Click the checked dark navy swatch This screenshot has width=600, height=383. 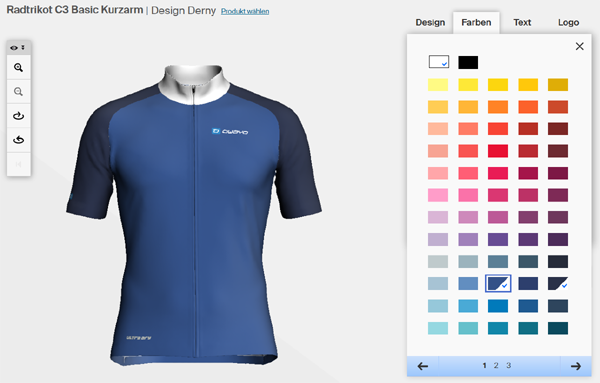558,284
